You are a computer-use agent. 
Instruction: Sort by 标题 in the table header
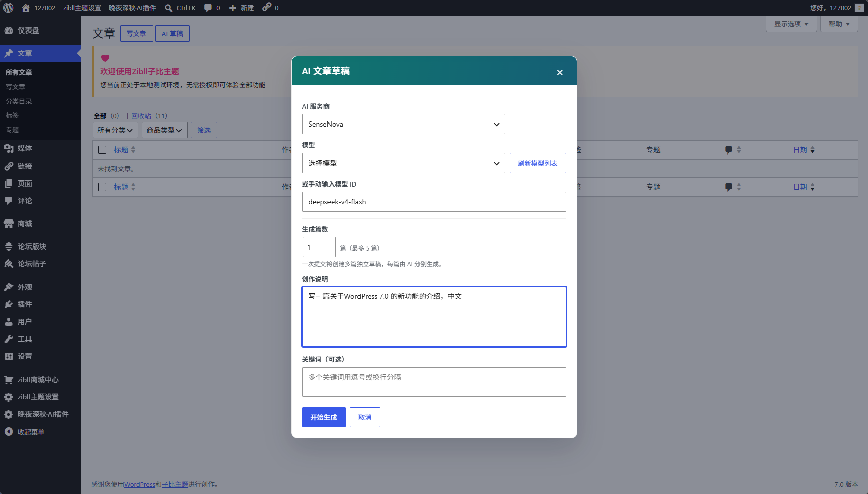pos(125,150)
